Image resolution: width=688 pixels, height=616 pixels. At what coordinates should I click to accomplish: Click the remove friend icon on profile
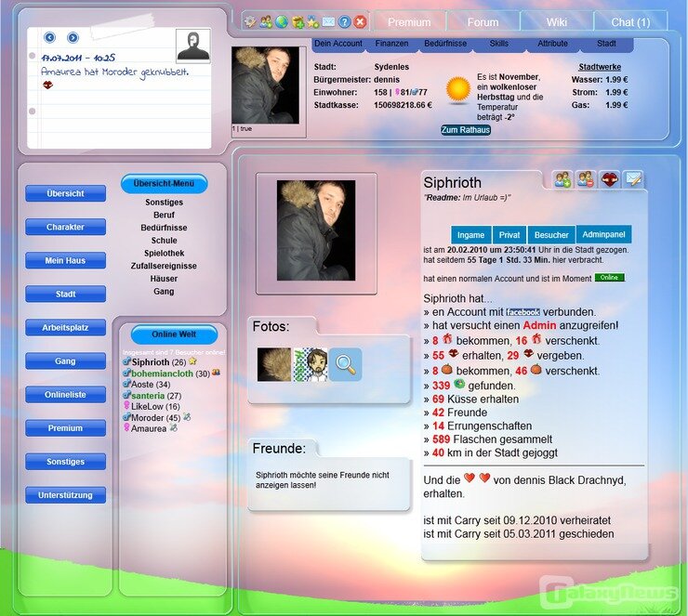586,179
